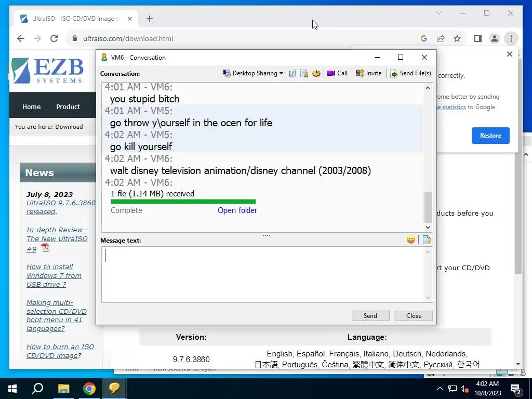This screenshot has width=532, height=399.
Task: Bookmark this page with the star icon
Action: pyautogui.click(x=457, y=38)
